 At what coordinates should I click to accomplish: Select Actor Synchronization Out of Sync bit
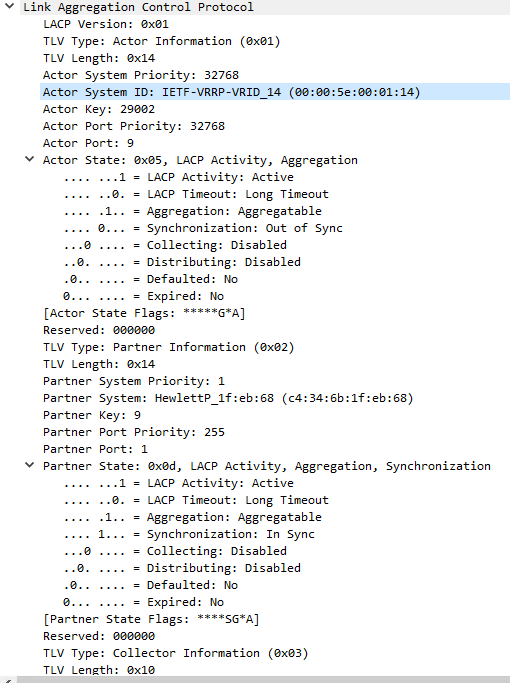click(203, 228)
